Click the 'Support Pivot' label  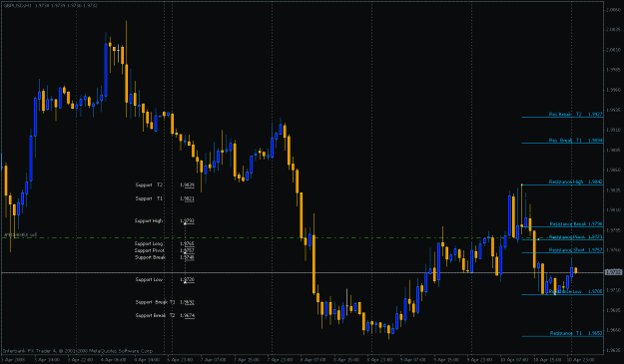[149, 250]
